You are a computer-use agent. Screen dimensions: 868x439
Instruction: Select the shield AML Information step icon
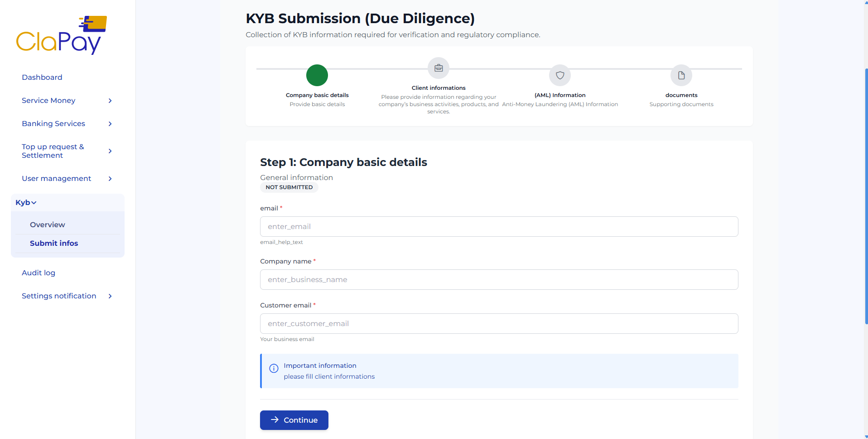click(560, 75)
